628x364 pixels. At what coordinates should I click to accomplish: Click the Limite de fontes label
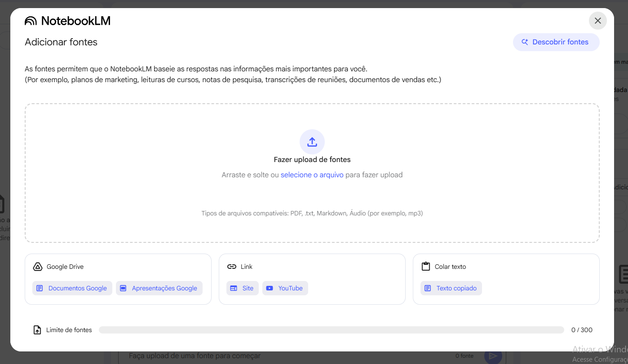pos(69,330)
